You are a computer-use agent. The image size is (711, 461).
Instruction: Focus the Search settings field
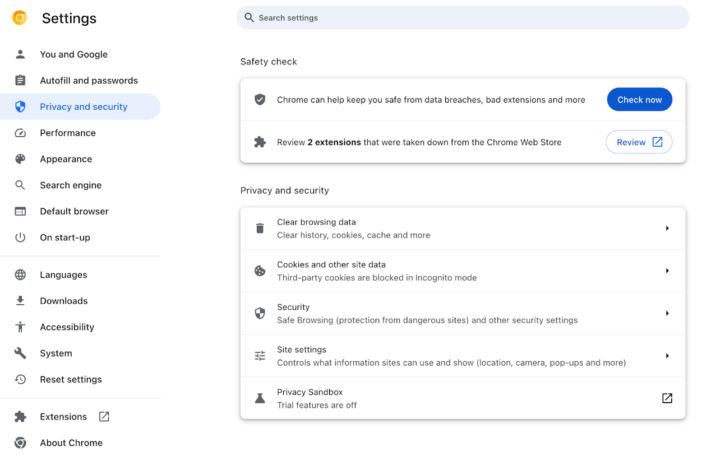coord(462,18)
